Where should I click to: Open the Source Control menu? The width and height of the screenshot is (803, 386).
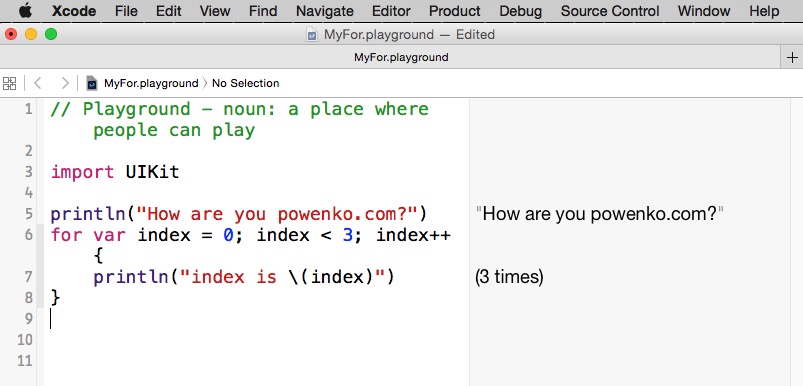[610, 11]
